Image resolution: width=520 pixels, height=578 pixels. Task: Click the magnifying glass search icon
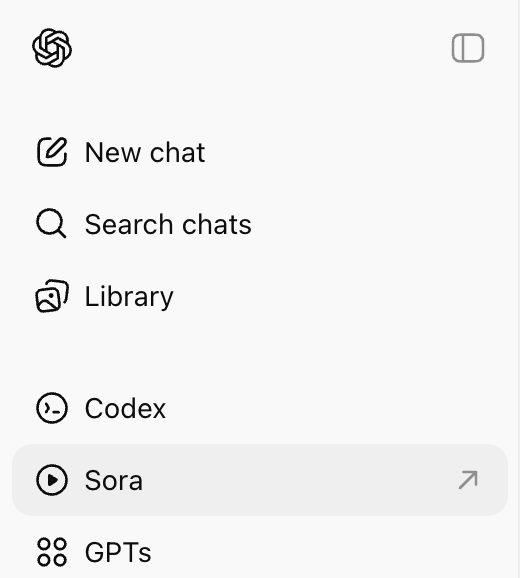coord(51,223)
